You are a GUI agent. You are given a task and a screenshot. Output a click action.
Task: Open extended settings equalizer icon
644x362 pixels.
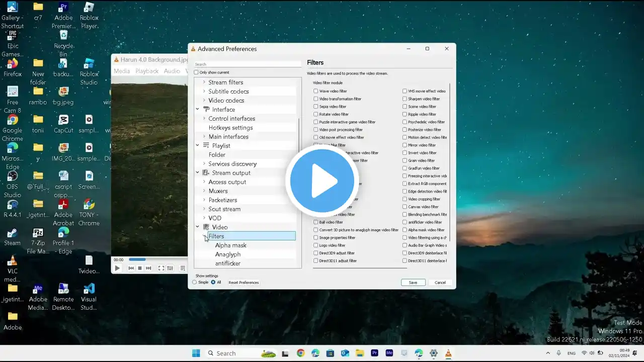coord(170,268)
